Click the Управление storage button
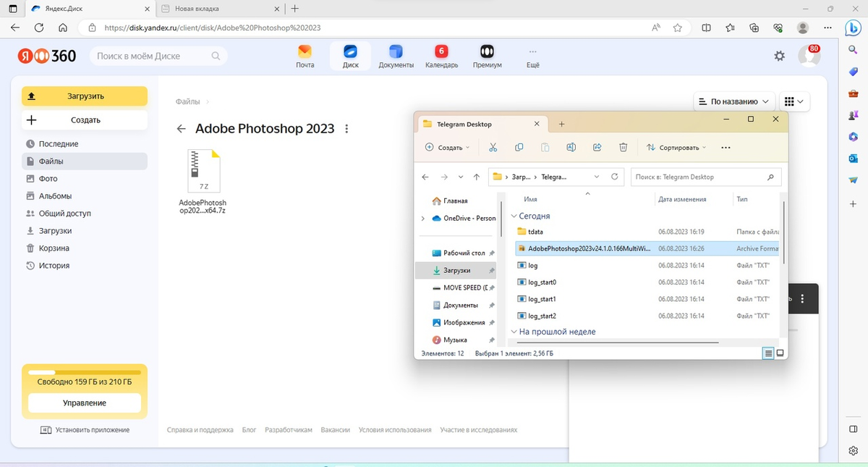Image resolution: width=868 pixels, height=467 pixels. [x=85, y=403]
